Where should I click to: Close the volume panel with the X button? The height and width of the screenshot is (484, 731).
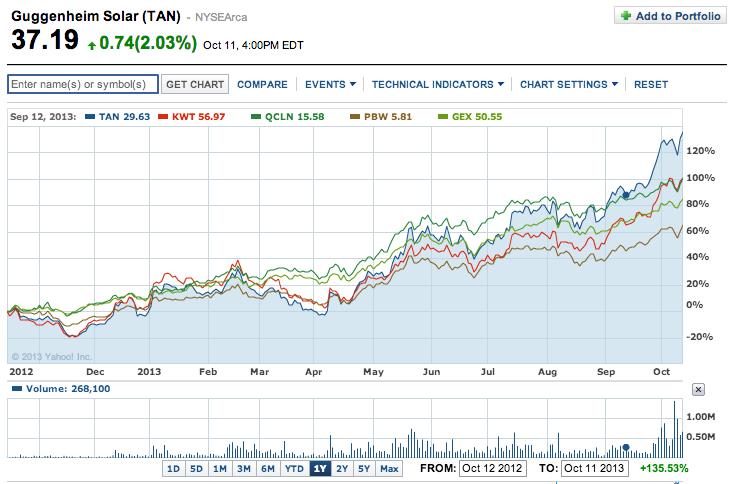pyautogui.click(x=698, y=389)
